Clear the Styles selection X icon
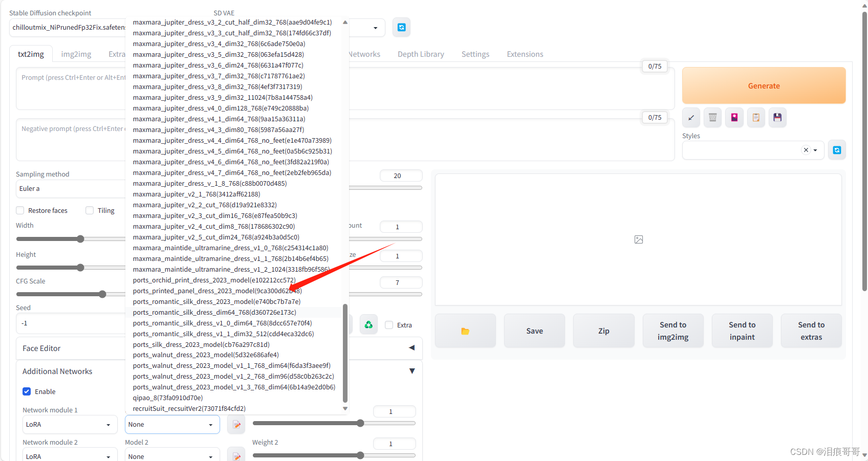 tap(806, 150)
